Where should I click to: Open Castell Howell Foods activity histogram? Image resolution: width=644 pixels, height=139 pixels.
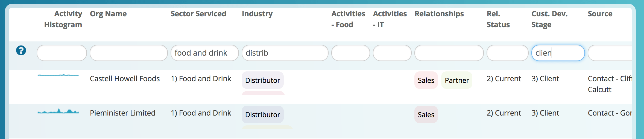coord(58,75)
